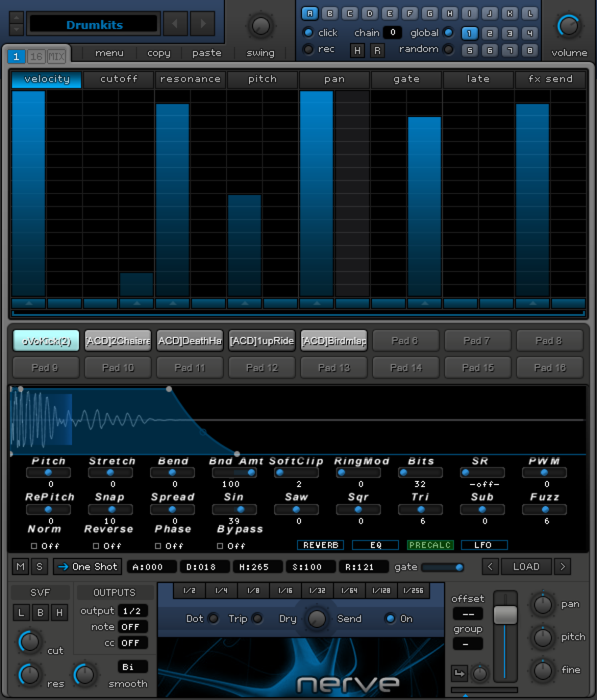
Task: Select pattern slot L
Action: (x=530, y=13)
